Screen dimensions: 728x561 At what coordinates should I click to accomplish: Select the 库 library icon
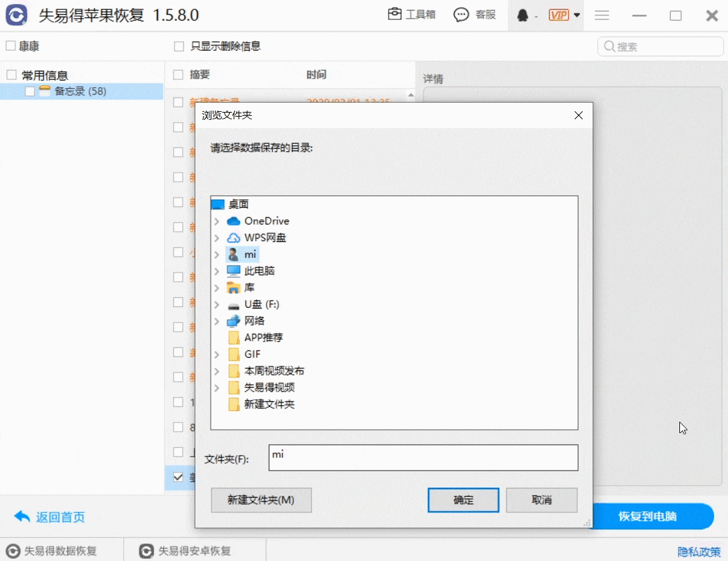[233, 288]
